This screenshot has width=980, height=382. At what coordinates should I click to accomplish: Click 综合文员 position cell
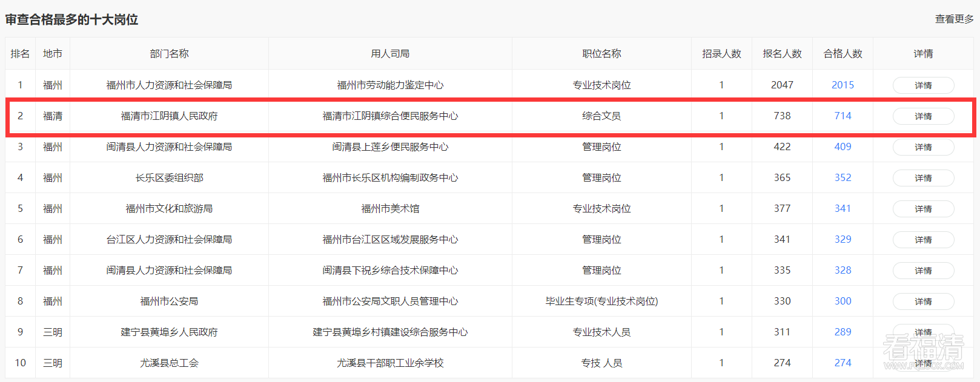[601, 116]
